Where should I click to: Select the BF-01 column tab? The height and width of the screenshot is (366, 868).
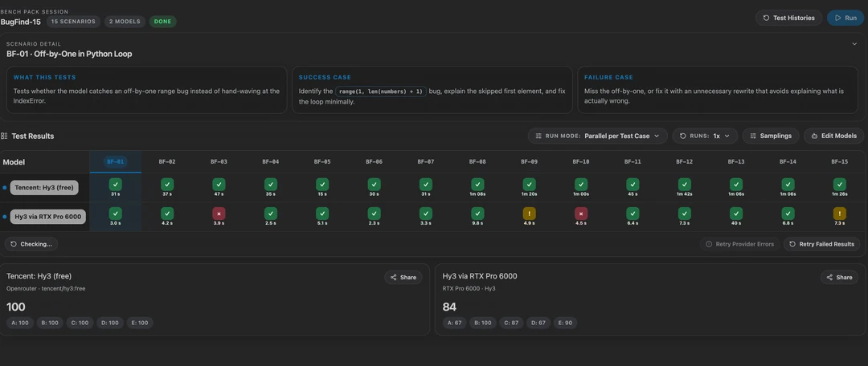pos(115,162)
